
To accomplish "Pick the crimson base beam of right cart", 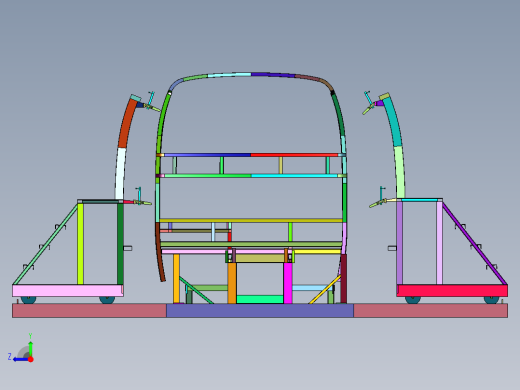I will tap(452, 290).
